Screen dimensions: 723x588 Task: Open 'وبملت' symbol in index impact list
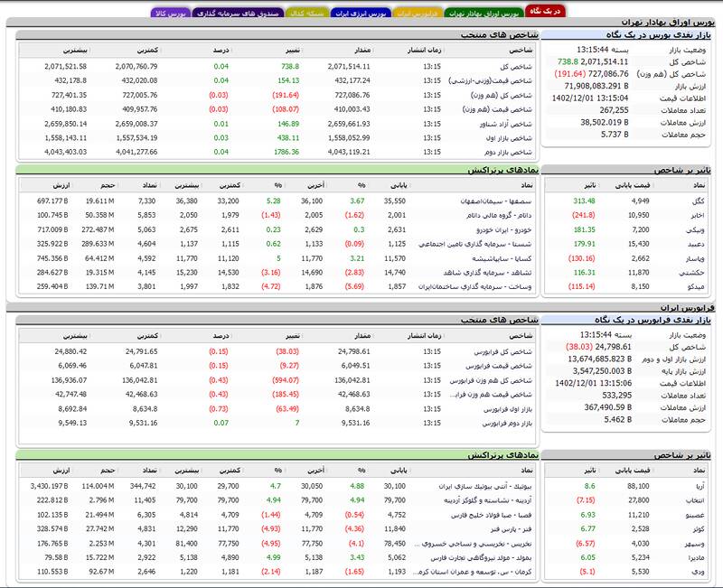pyautogui.click(x=700, y=229)
